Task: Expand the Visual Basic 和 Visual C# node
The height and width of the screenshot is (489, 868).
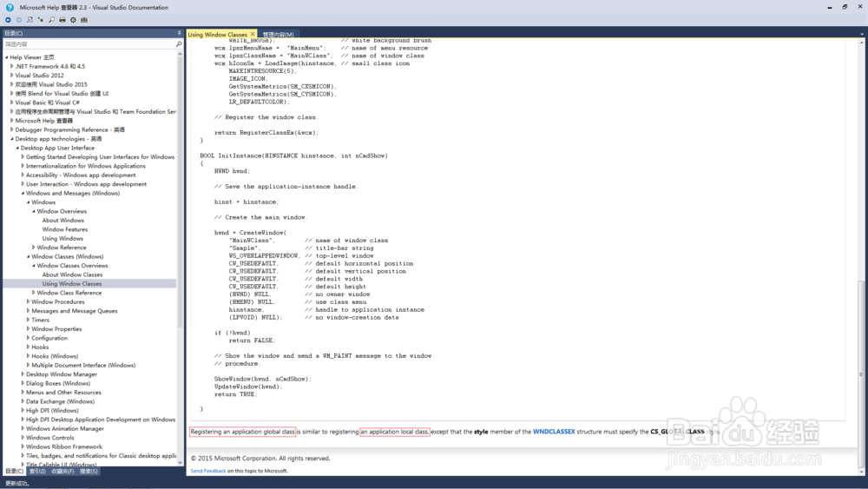Action: point(11,102)
